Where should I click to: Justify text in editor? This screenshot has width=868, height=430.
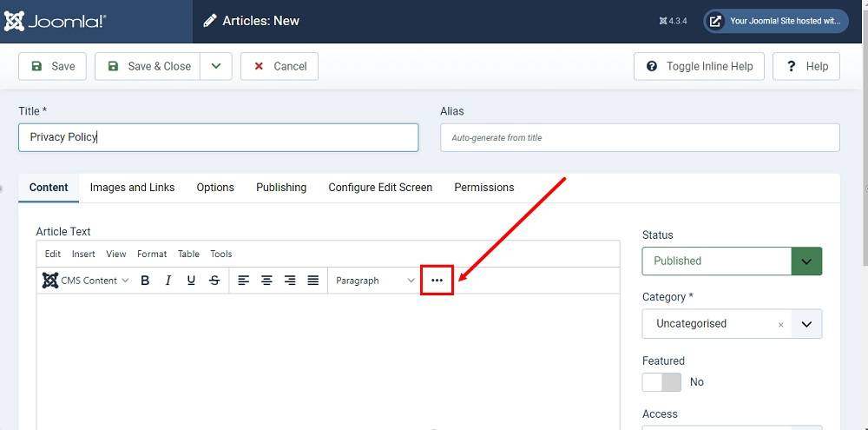[x=313, y=281]
